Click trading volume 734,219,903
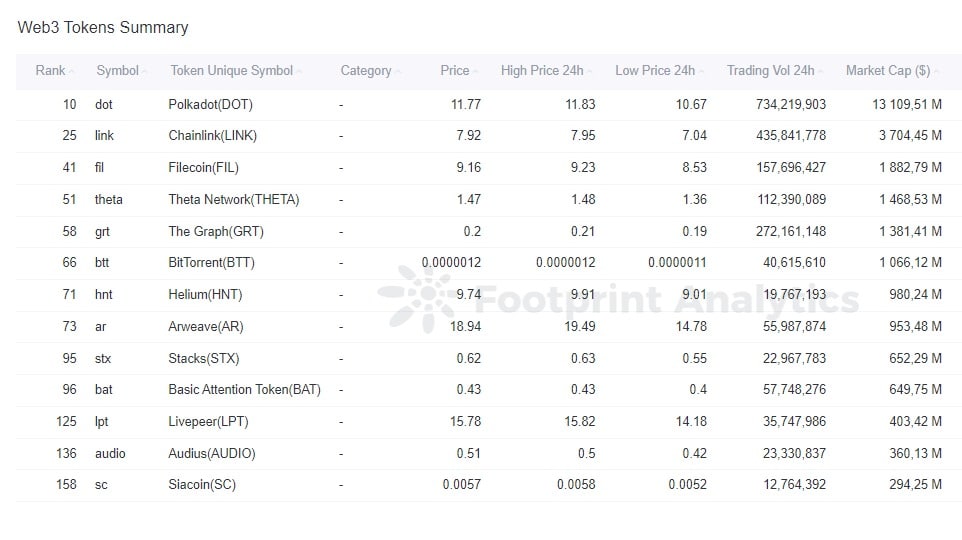The height and width of the screenshot is (540, 962). coord(791,104)
